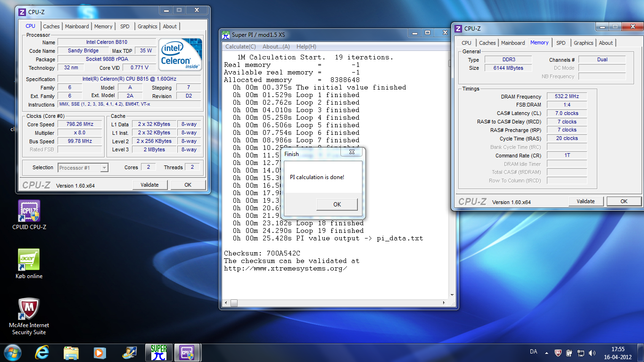Select Memory tab in left CPU-Z window
Viewport: 644px width, 362px height.
pyautogui.click(x=103, y=26)
